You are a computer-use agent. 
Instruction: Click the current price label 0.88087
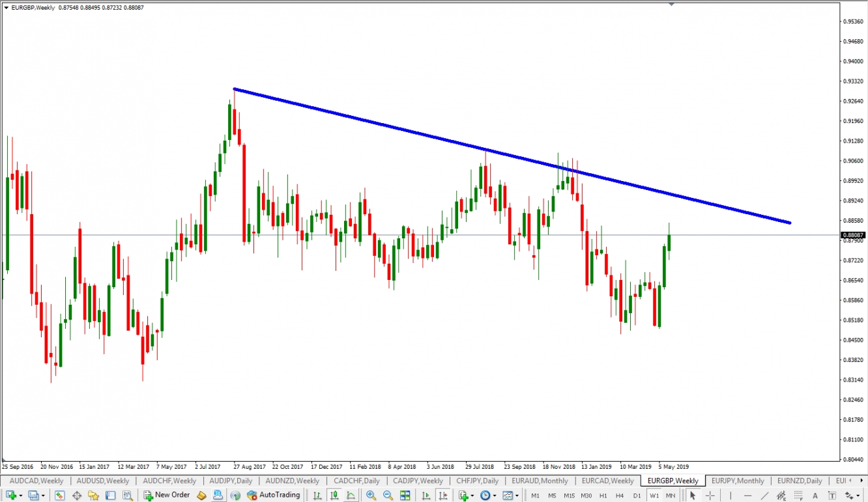click(x=853, y=235)
